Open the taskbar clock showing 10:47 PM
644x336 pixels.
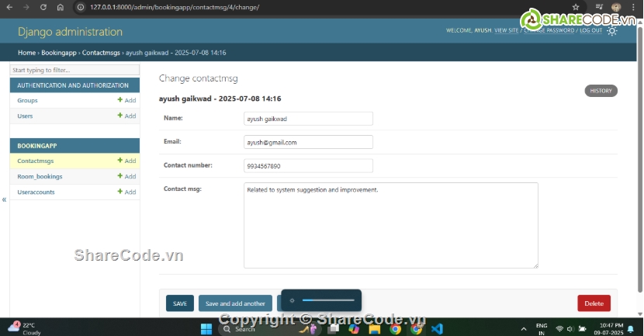(x=608, y=329)
